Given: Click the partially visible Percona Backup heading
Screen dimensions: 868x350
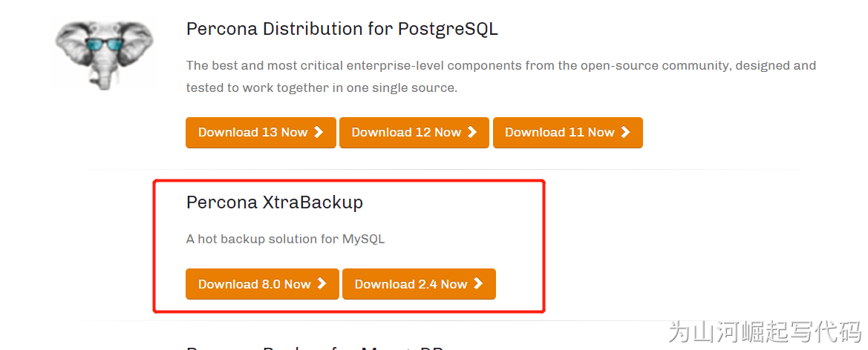Looking at the screenshot, I should click(x=316, y=346).
